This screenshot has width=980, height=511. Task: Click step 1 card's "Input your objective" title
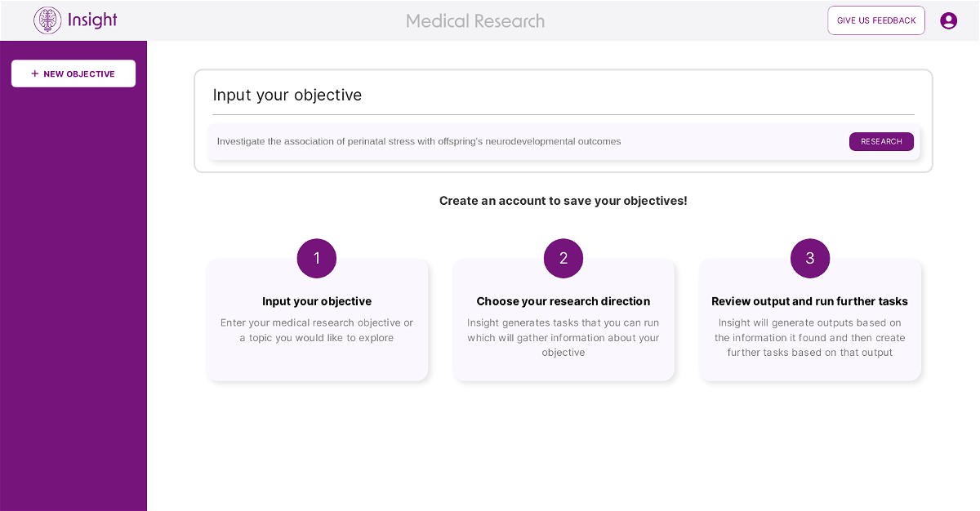[317, 301]
